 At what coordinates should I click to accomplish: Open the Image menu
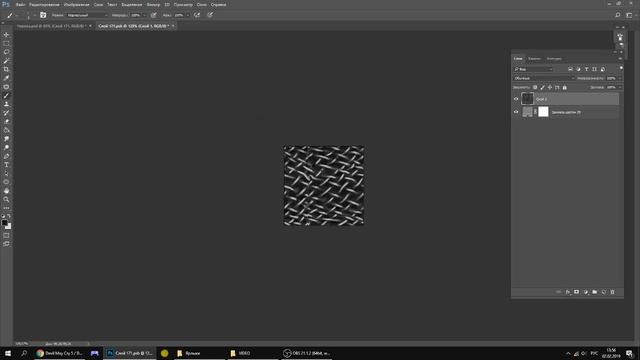[x=76, y=4]
